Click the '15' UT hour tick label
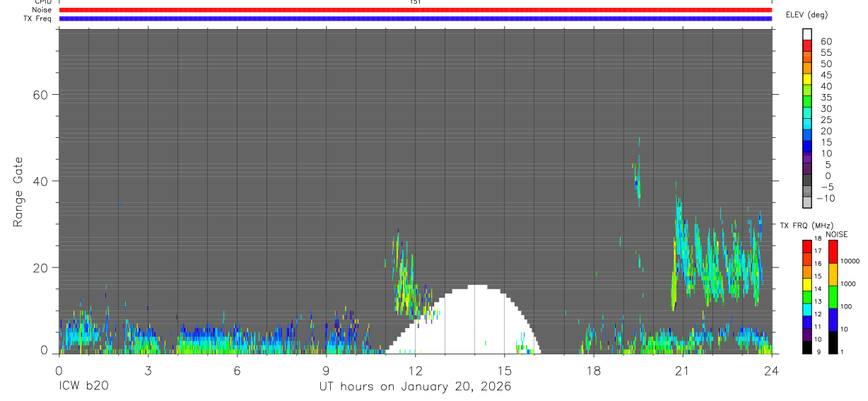This screenshot has height=401, width=868. [505, 370]
